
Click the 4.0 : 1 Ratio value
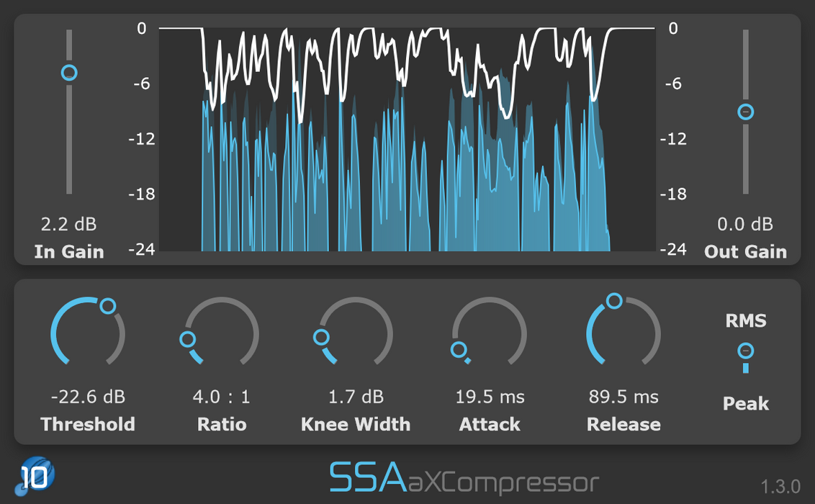(x=222, y=397)
